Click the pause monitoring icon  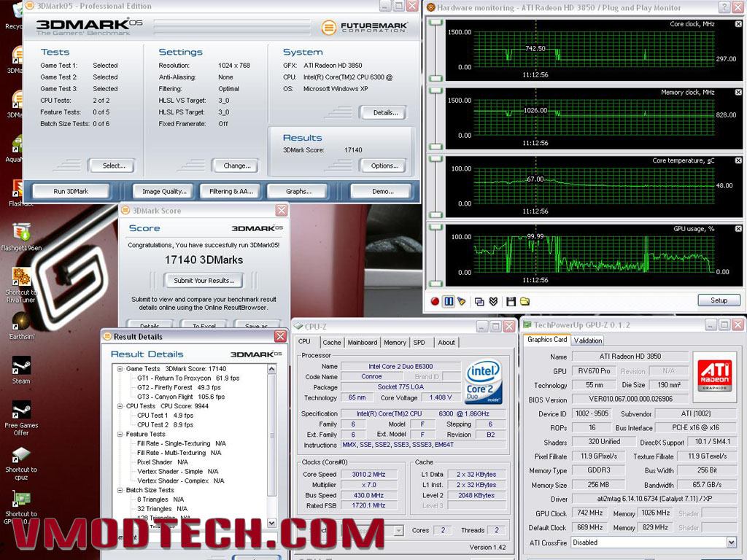[449, 301]
